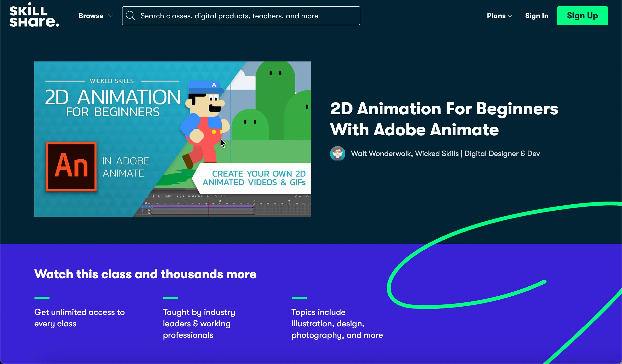
Task: Click the loop icon in the thumbnail timeline
Action: pyautogui.click(x=211, y=196)
